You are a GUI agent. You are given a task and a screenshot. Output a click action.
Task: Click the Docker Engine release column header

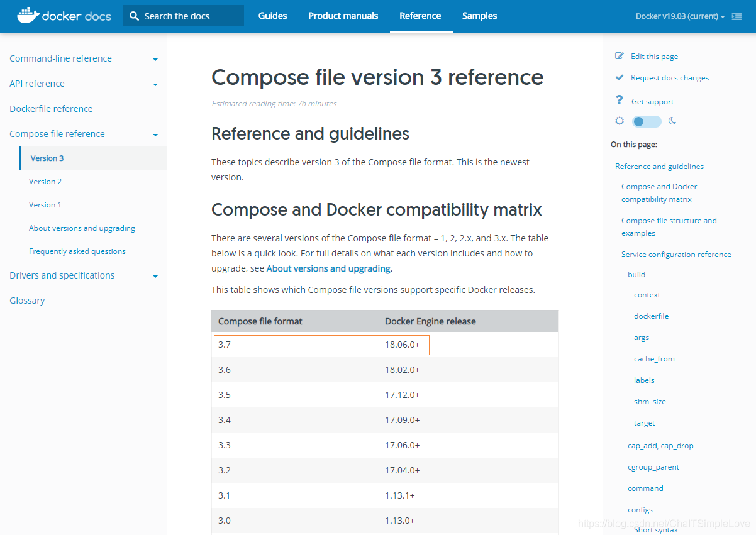pyautogui.click(x=430, y=321)
